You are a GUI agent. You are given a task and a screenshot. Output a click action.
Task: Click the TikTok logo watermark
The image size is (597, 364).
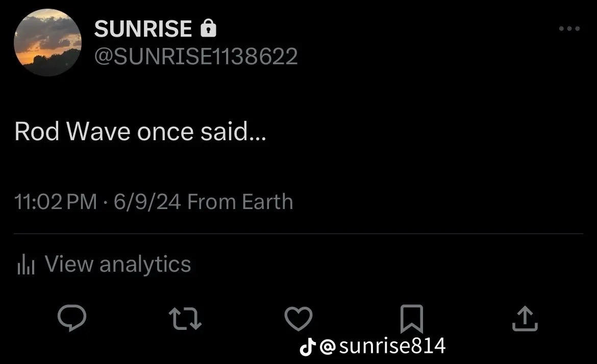pos(308,346)
